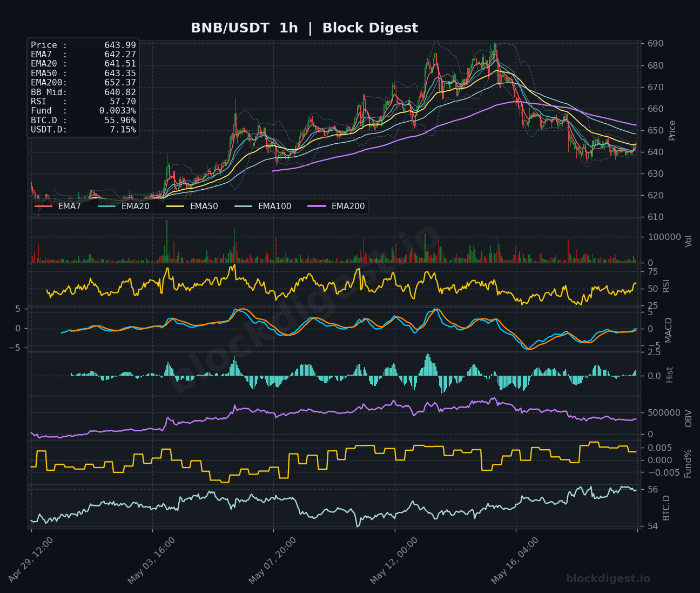Click the USDT.D 7.15% entry
Image resolution: width=700 pixels, height=593 pixels.
click(x=83, y=130)
